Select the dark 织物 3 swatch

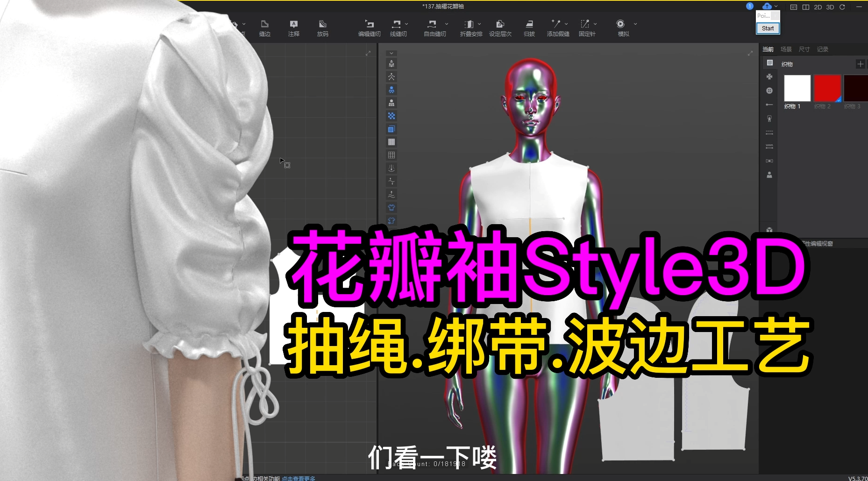click(x=856, y=88)
